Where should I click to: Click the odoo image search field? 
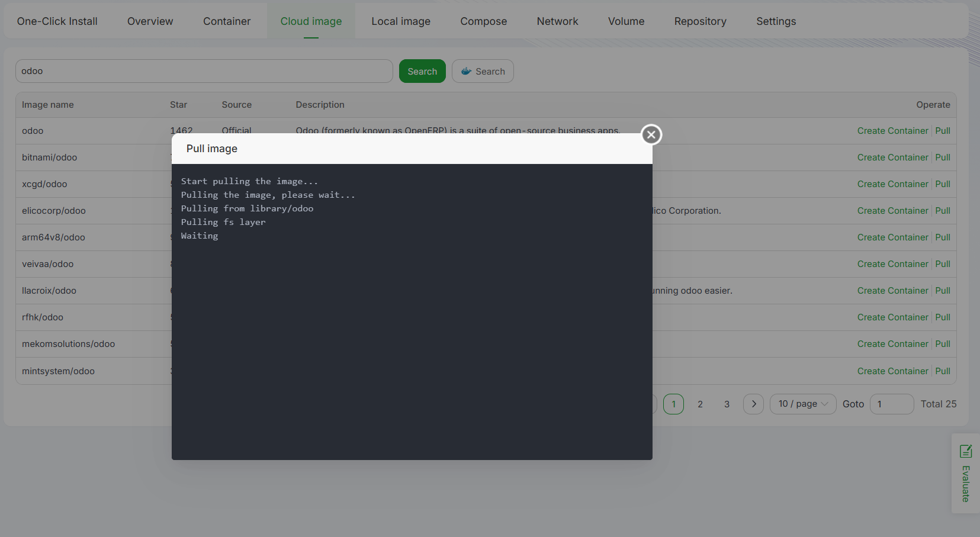click(x=204, y=71)
